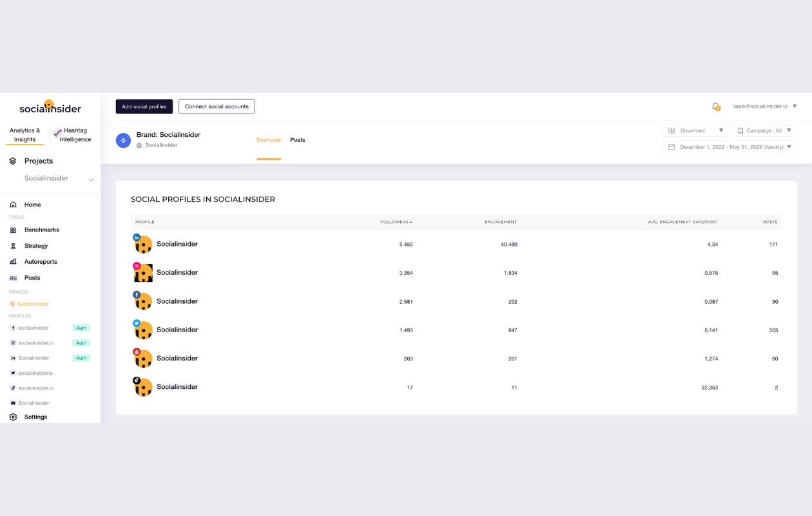Click the 32,353 engagement rate value

coord(709,388)
